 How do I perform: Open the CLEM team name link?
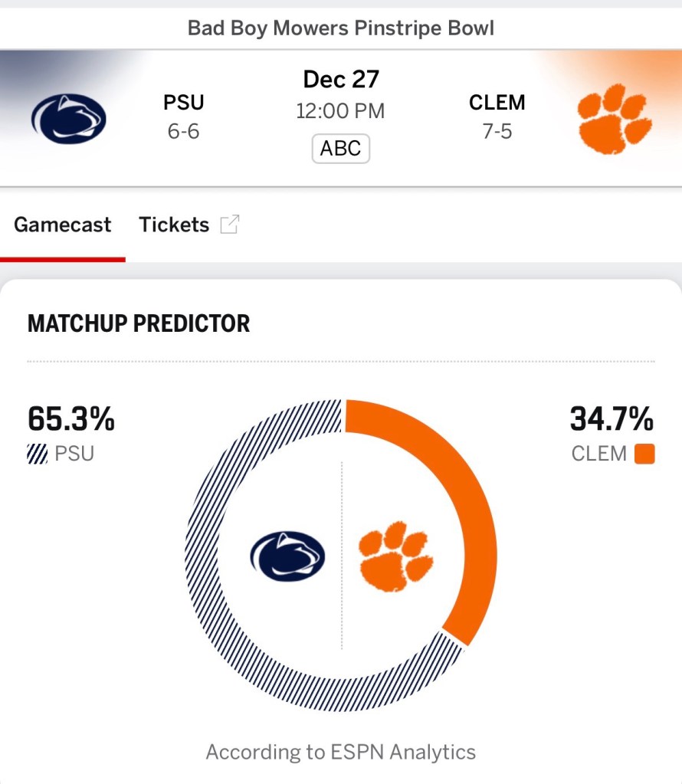[497, 103]
